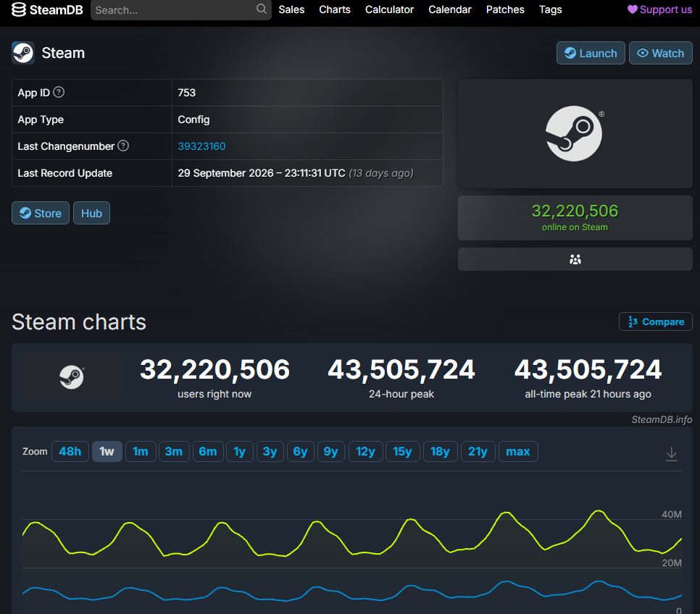Click the Compare button
700x614 pixels.
tap(655, 321)
